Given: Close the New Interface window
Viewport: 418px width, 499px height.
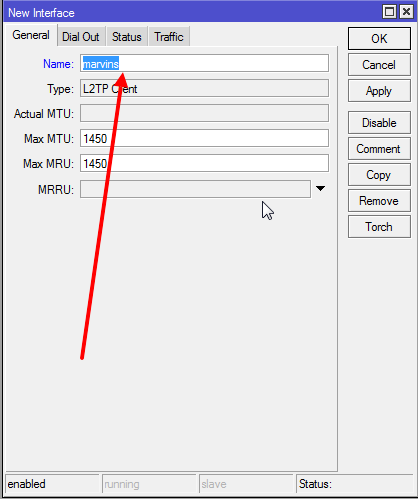Looking at the screenshot, I should [406, 12].
